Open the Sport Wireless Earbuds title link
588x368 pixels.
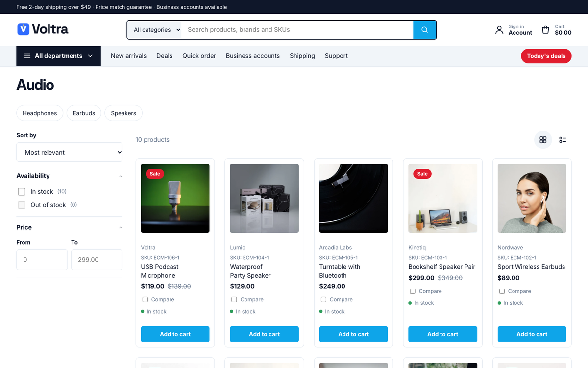531,267
